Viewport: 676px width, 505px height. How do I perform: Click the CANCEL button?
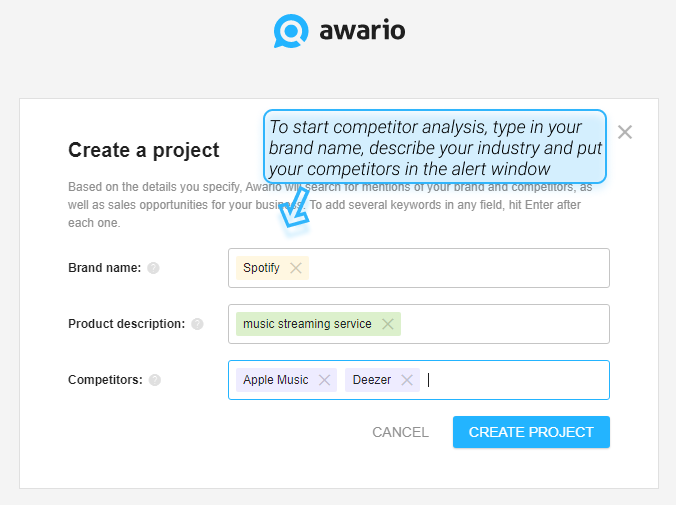[400, 432]
